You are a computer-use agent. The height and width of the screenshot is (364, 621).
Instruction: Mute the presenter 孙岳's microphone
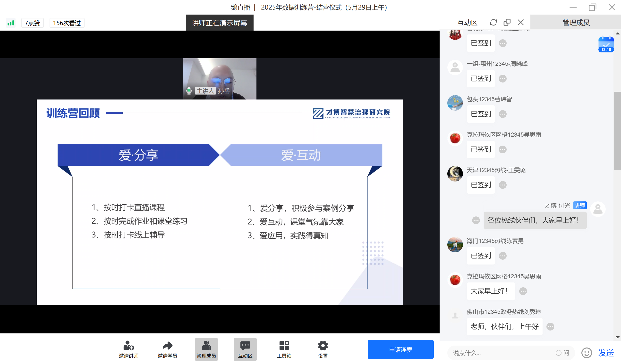coord(189,91)
